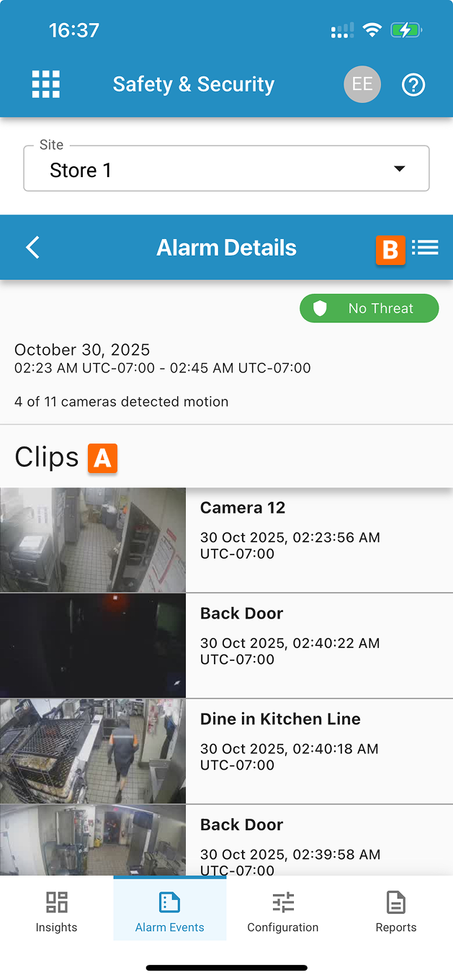The height and width of the screenshot is (980, 453).
Task: Open the help question mark icon
Action: (413, 85)
